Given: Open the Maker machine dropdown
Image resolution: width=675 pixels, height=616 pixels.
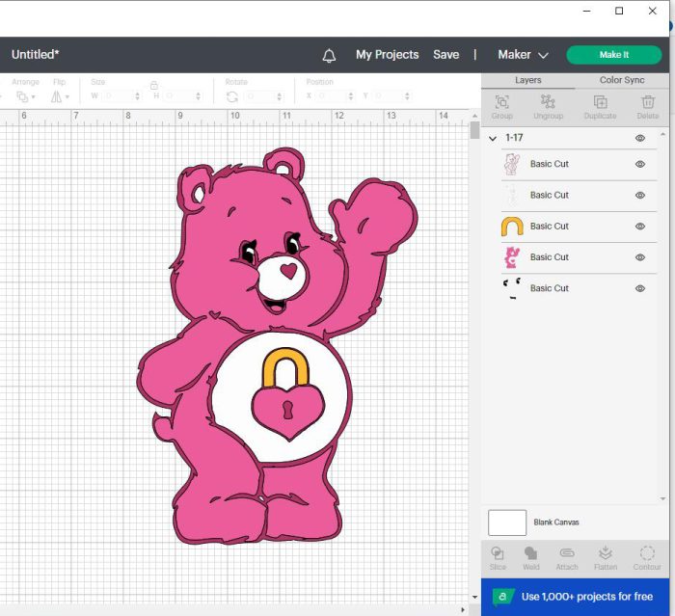Looking at the screenshot, I should [523, 55].
